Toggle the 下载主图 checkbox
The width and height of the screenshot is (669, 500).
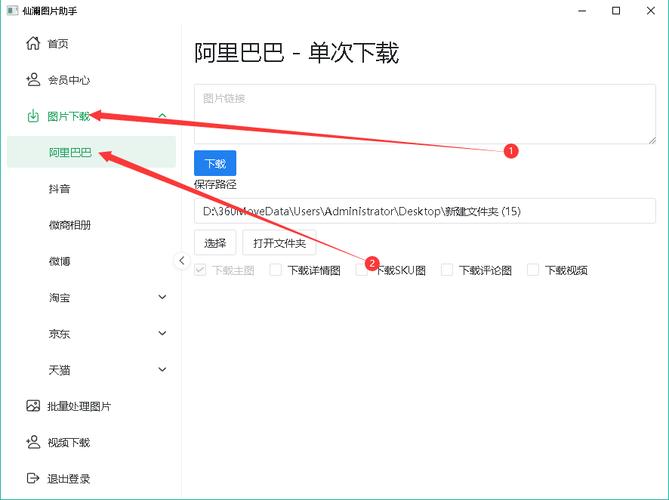[x=200, y=270]
